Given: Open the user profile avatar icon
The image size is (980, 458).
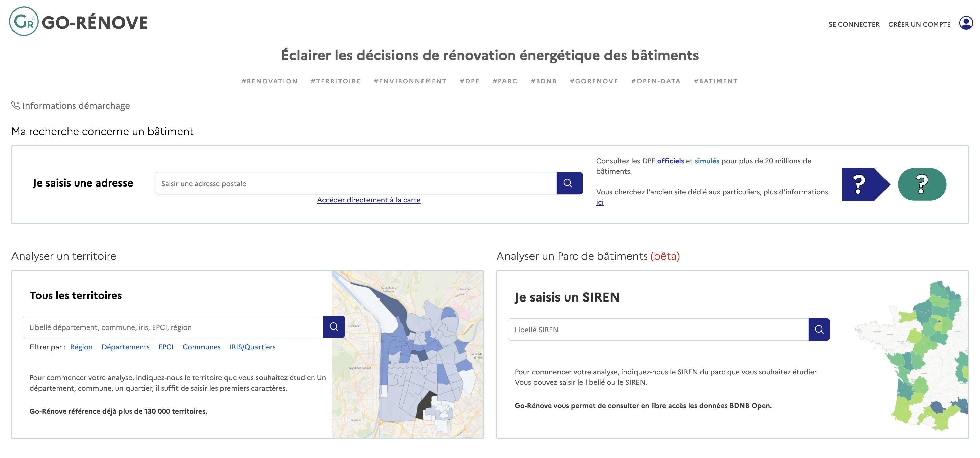Looking at the screenshot, I should point(965,23).
